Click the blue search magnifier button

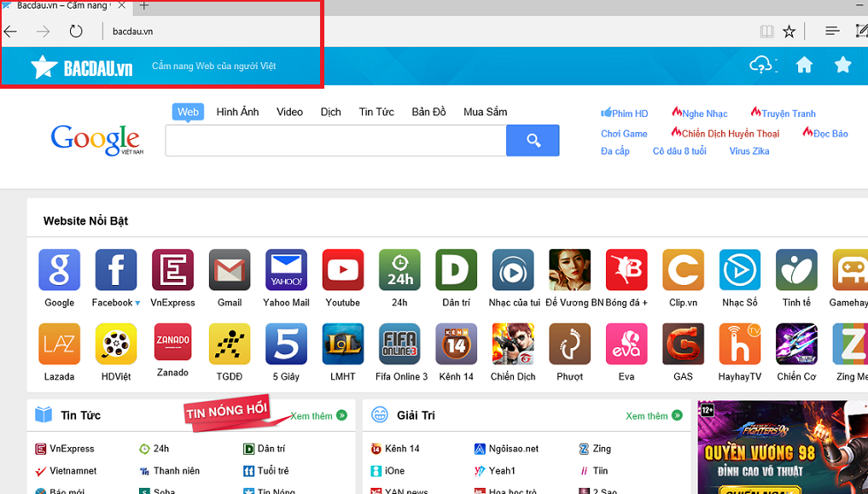(533, 141)
